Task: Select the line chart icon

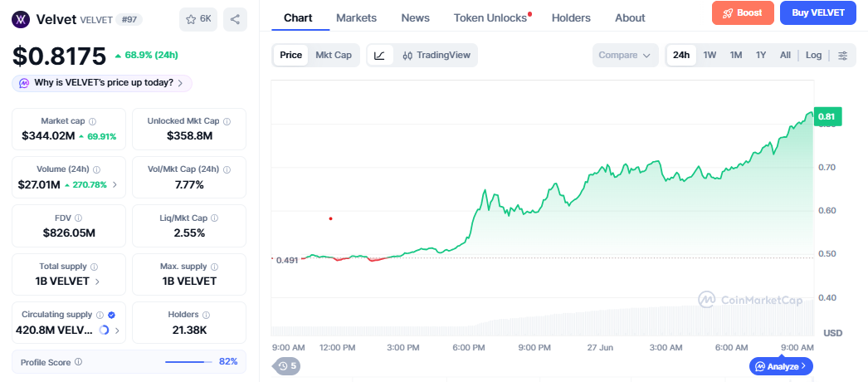Action: click(380, 56)
